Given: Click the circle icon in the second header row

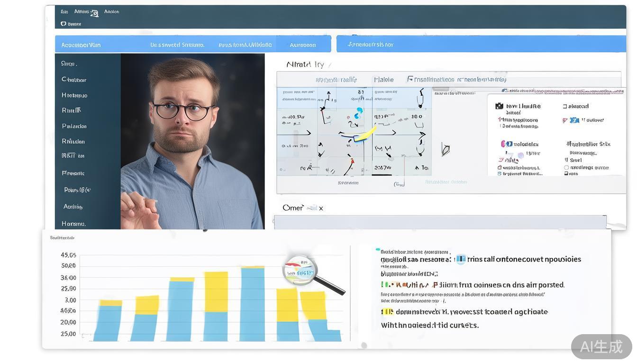Looking at the screenshot, I should click(64, 24).
